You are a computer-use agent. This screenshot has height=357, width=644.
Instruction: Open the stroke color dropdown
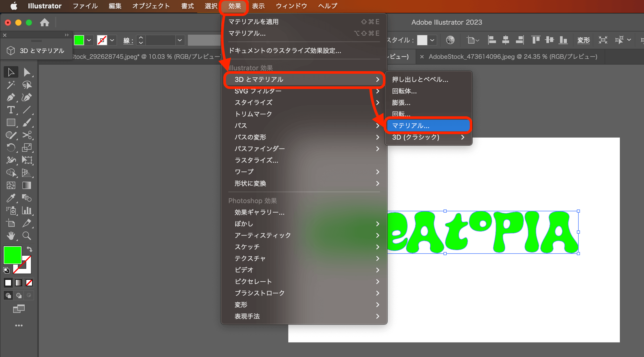coord(112,40)
